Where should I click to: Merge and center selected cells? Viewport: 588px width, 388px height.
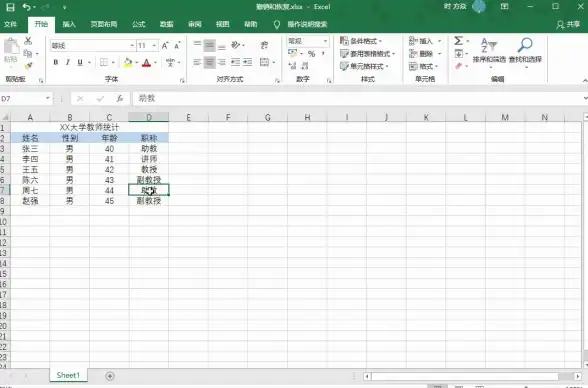[x=264, y=62]
